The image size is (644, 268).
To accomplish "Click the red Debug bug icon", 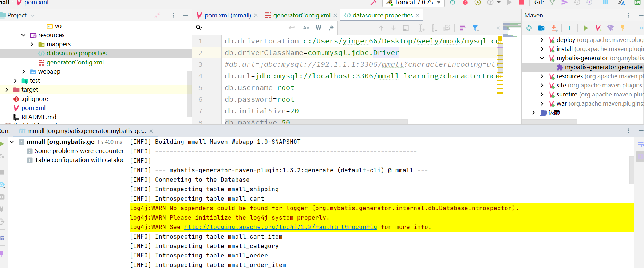I will 465,3.
